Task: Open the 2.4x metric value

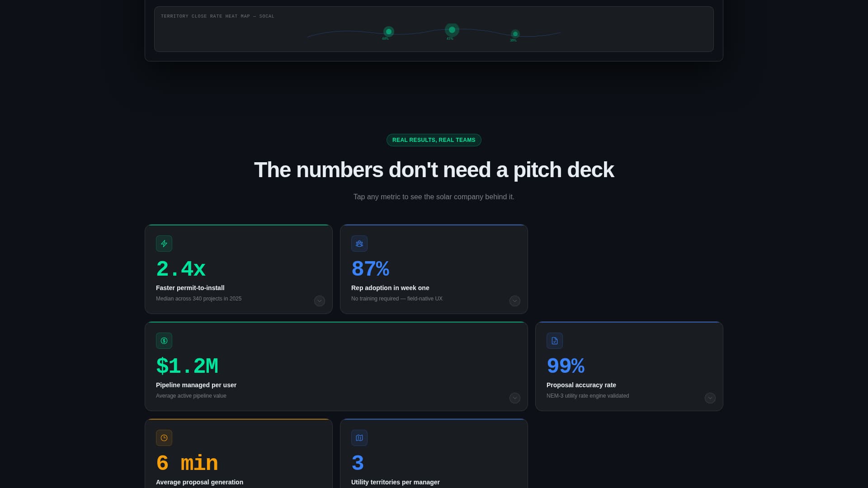Action: click(x=181, y=269)
